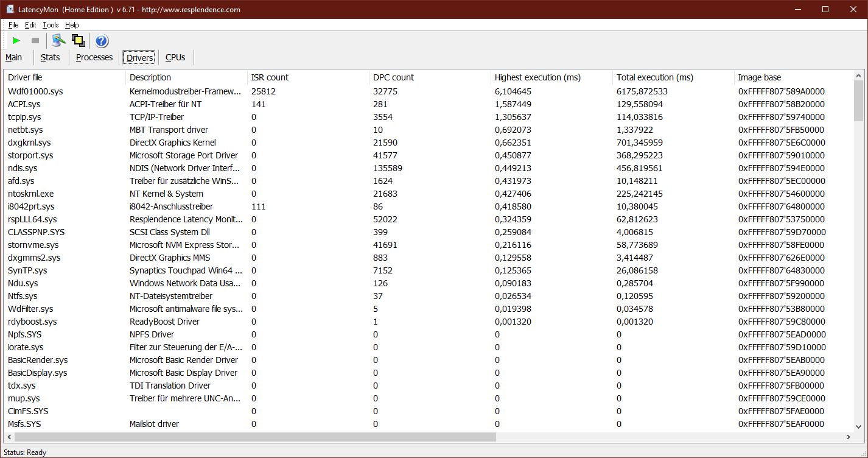Click the vertical scrollbar down arrow

tap(858, 427)
